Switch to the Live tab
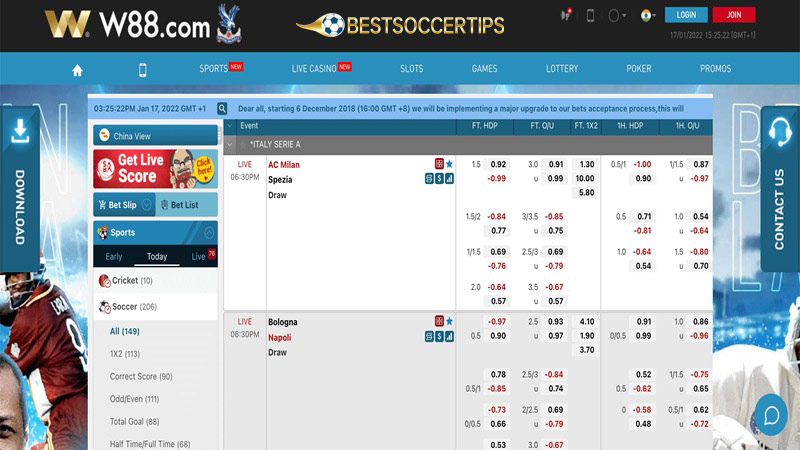 point(198,256)
